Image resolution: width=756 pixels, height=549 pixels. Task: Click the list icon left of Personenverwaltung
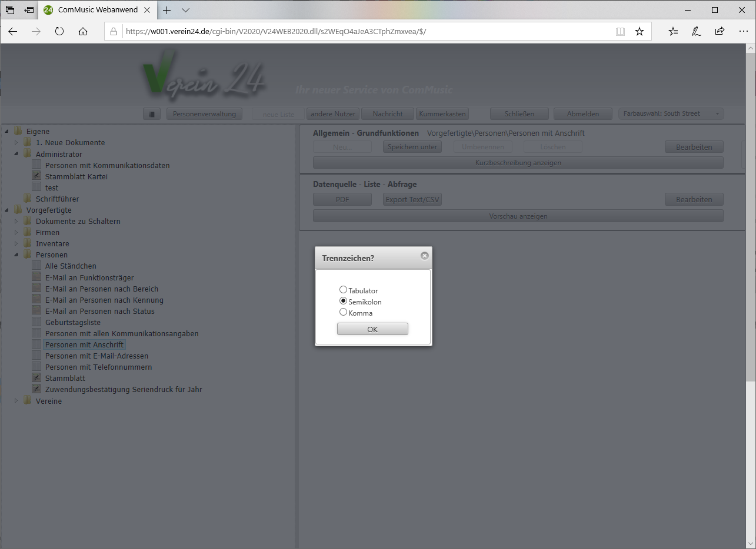pyautogui.click(x=152, y=114)
